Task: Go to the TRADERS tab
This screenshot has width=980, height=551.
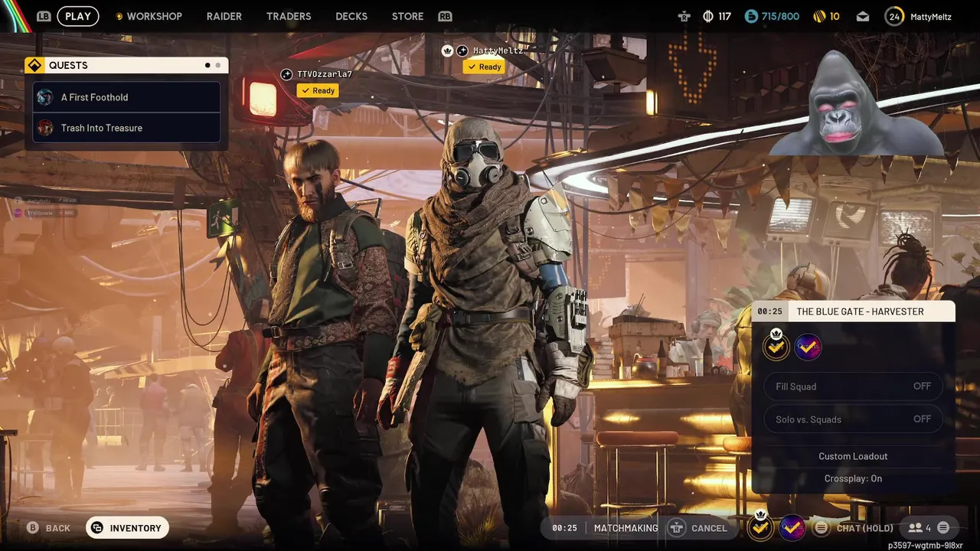Action: (x=289, y=16)
